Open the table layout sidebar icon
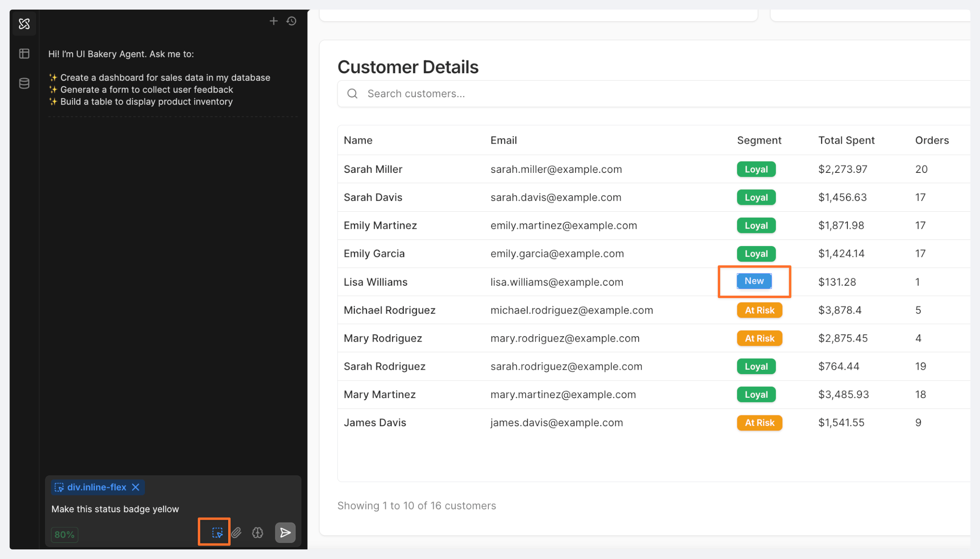 [24, 54]
